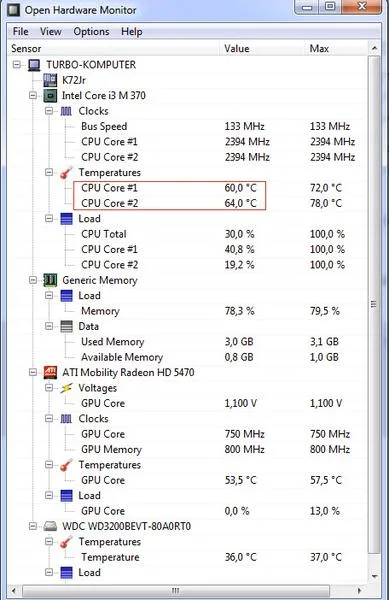Collapse the Generic Memory node
This screenshot has height=600, width=389.
pyautogui.click(x=33, y=280)
